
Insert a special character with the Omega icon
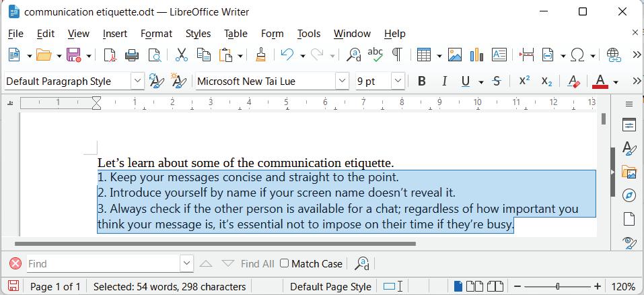(x=577, y=55)
